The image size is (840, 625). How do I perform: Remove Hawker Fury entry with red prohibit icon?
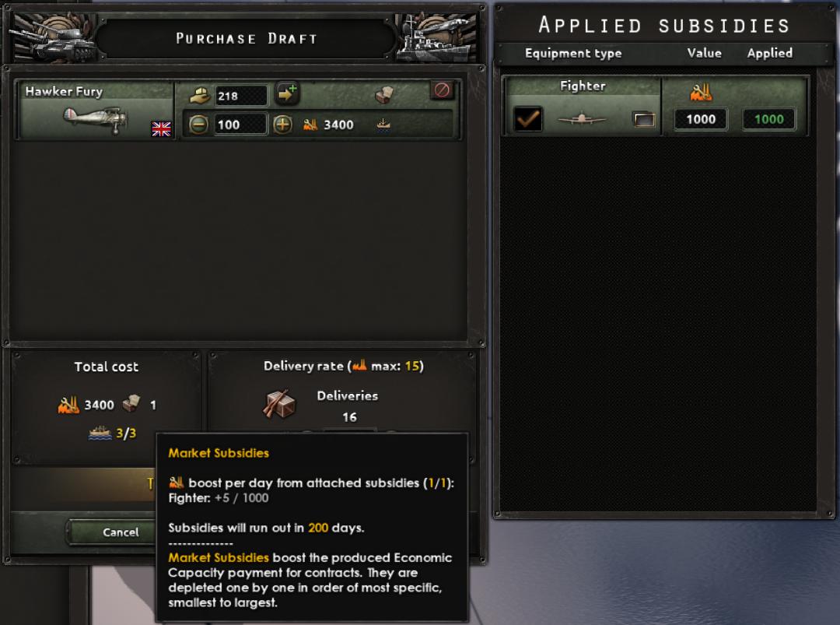point(442,90)
